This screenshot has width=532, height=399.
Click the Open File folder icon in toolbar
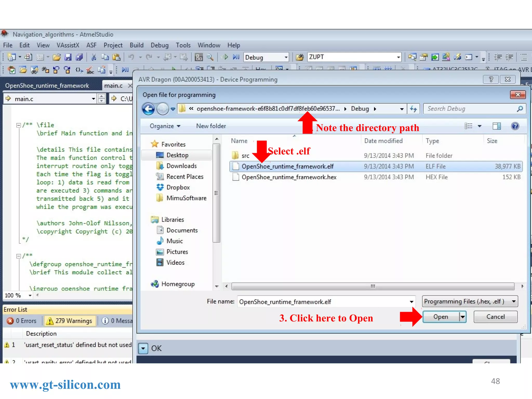(x=56, y=57)
